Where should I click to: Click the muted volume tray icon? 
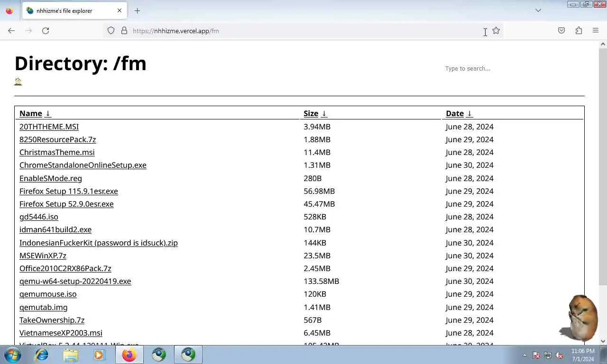click(x=559, y=355)
